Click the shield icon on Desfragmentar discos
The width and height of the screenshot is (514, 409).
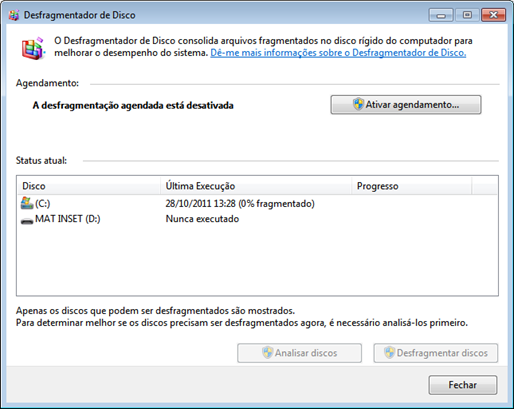[x=389, y=353]
